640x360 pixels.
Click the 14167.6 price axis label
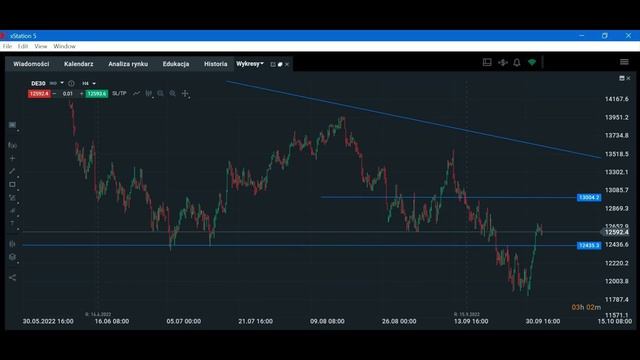(616, 99)
